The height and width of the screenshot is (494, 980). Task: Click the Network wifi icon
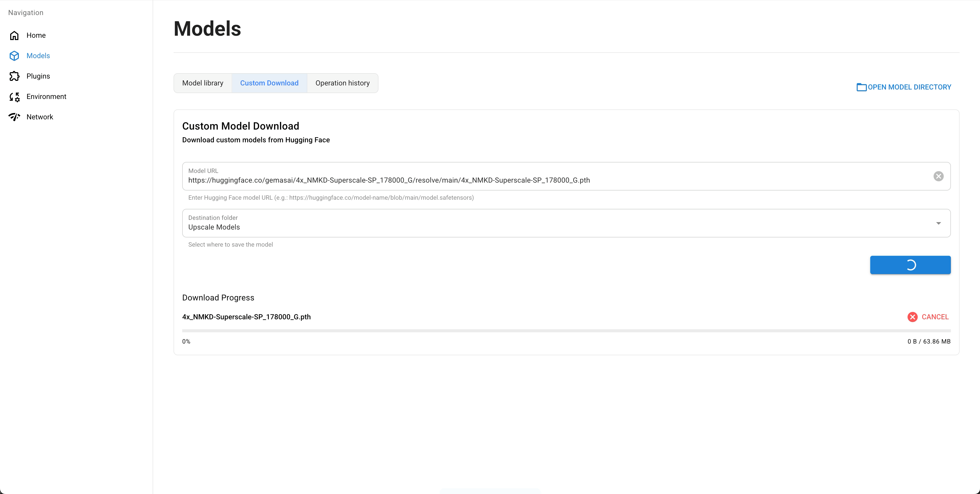tap(15, 117)
